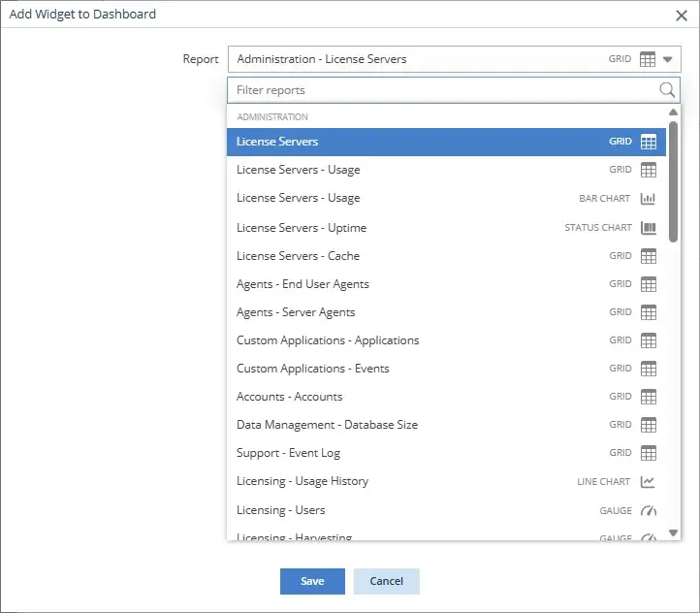Choose License Servers - Usage bar chart report
700x613 pixels.
point(446,198)
